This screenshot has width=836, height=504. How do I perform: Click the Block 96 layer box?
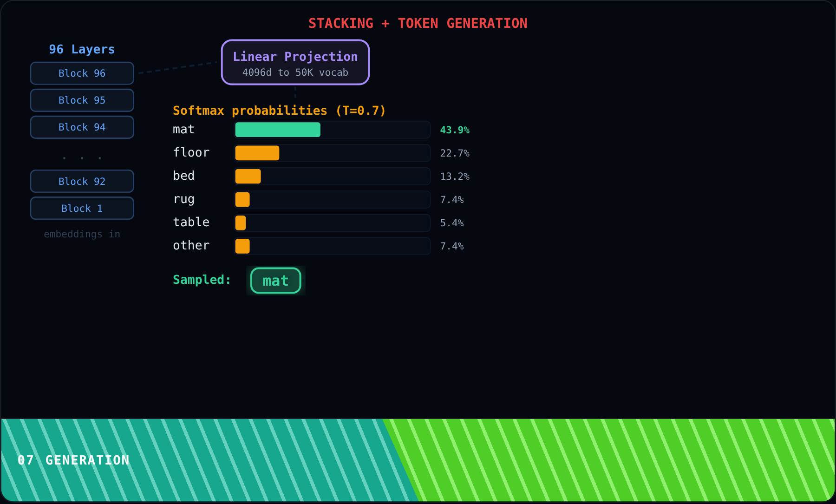(82, 73)
